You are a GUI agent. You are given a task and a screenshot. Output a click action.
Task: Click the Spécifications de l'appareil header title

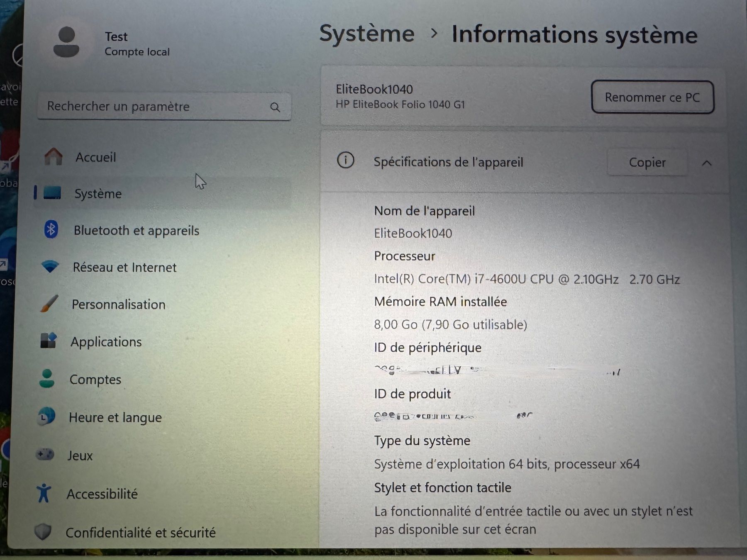(x=448, y=162)
